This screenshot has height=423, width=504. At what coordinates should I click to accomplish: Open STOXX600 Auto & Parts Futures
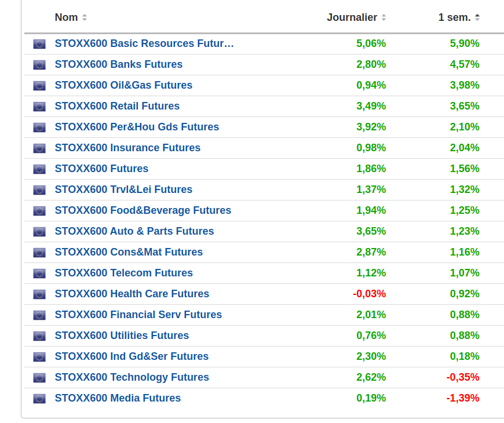(134, 231)
